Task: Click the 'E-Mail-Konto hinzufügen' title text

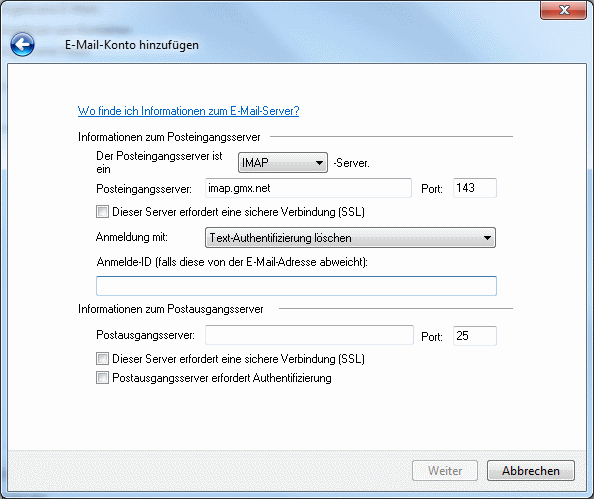Action: 132,45
